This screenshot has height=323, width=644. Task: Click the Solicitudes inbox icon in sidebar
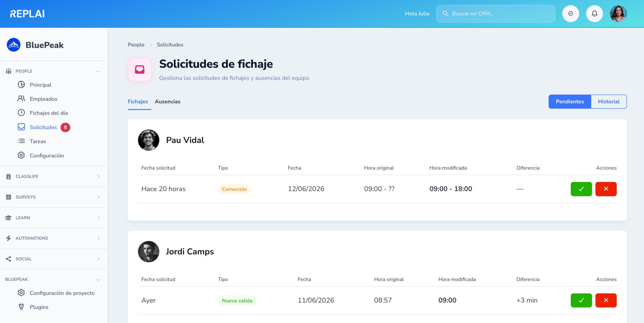click(21, 127)
